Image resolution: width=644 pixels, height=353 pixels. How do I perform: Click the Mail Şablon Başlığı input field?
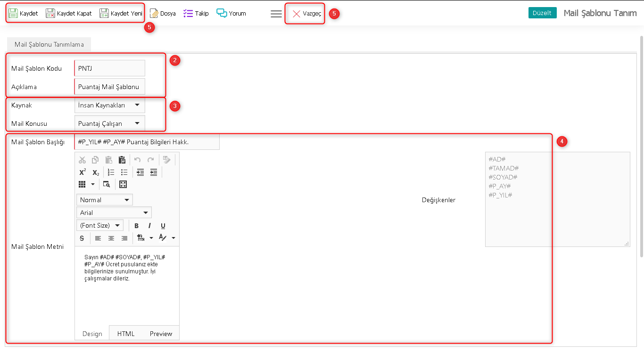point(147,142)
